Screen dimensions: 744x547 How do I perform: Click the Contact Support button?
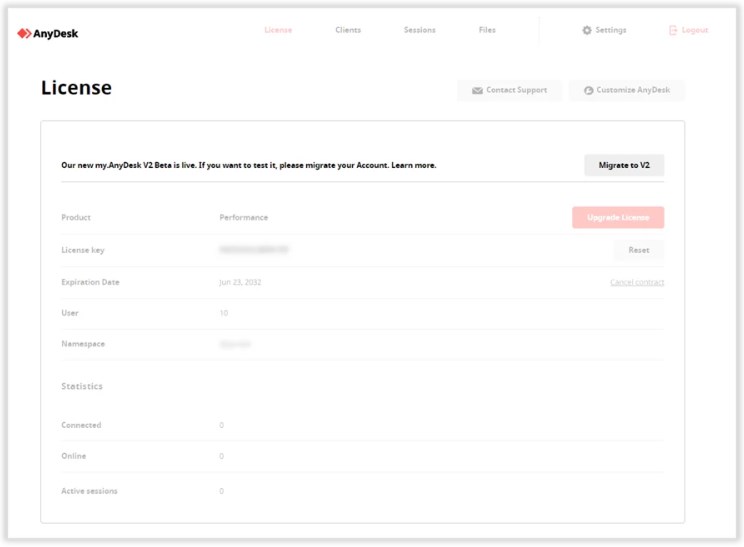point(509,90)
